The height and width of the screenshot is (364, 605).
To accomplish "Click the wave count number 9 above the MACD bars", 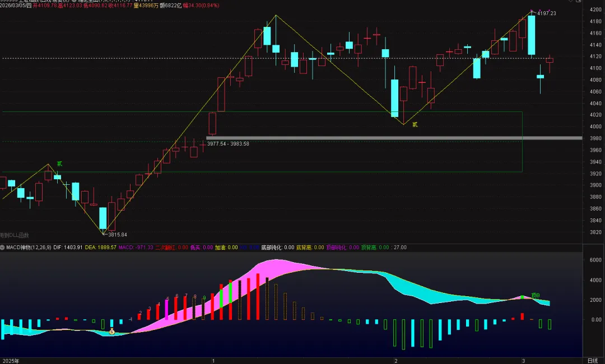I will point(204,298).
